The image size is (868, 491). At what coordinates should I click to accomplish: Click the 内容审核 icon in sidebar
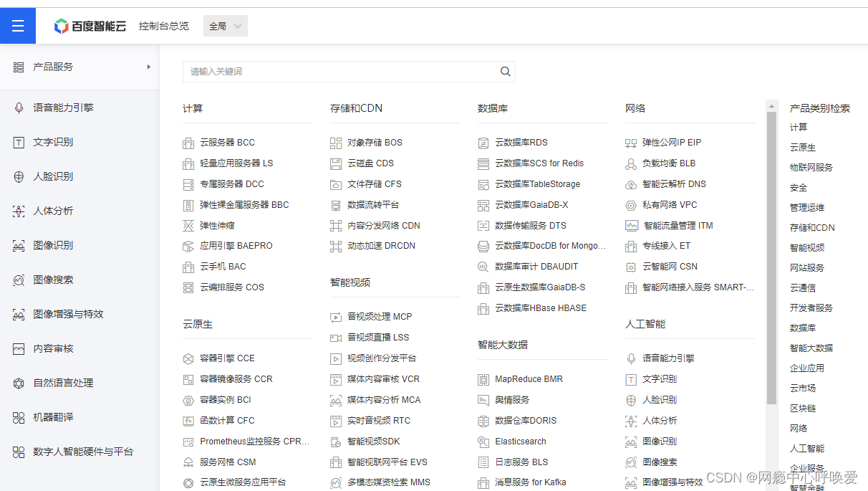pos(19,348)
